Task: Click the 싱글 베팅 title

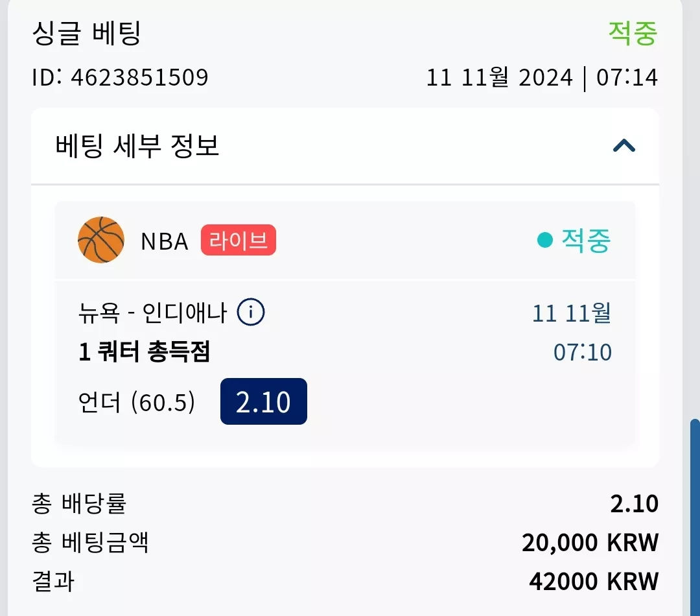Action: [x=87, y=34]
